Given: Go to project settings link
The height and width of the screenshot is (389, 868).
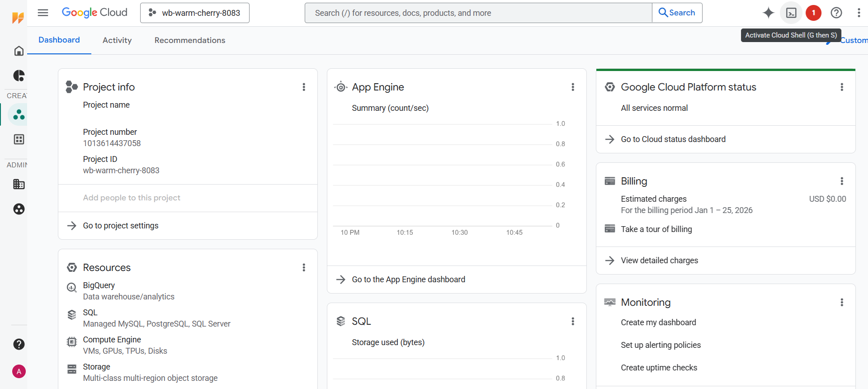Looking at the screenshot, I should tap(120, 226).
